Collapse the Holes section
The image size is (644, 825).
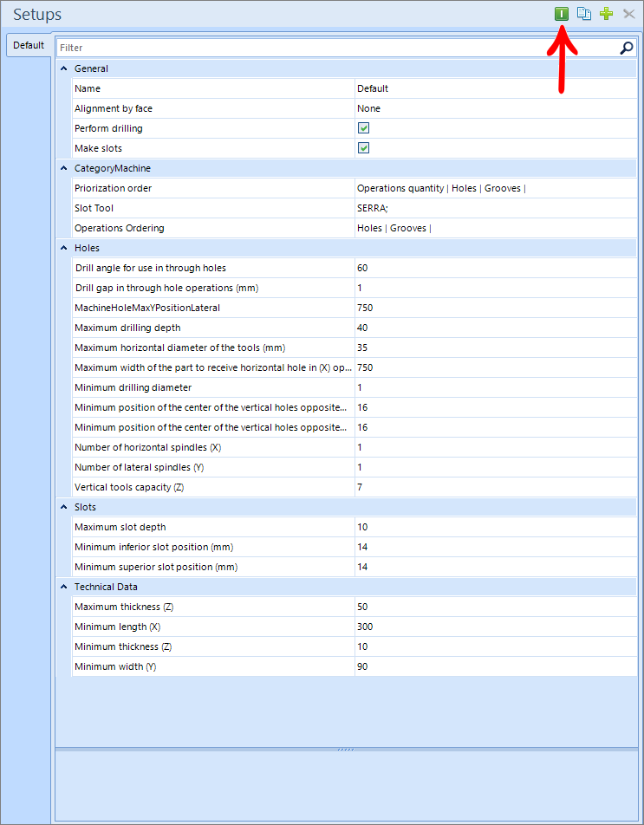64,248
